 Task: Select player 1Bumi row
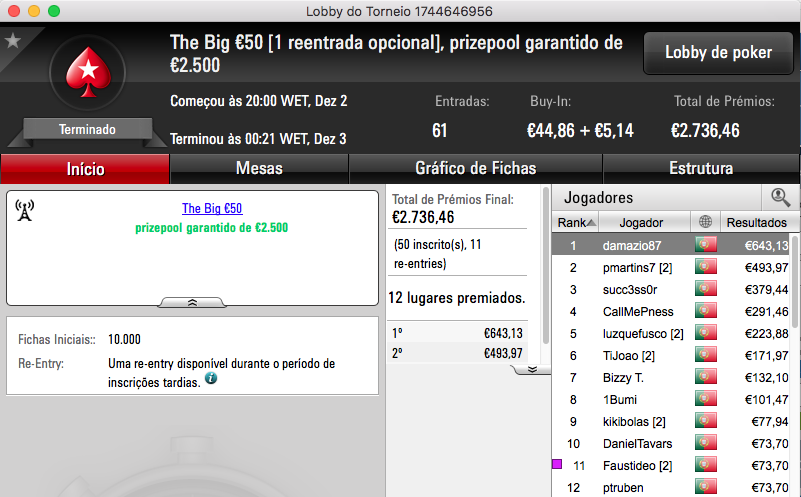(671, 399)
